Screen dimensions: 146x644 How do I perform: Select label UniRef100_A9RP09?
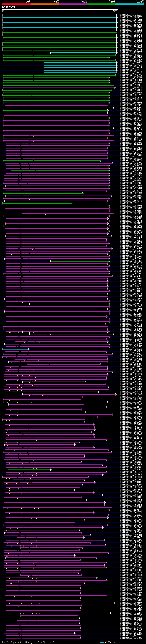[x=131, y=75]
